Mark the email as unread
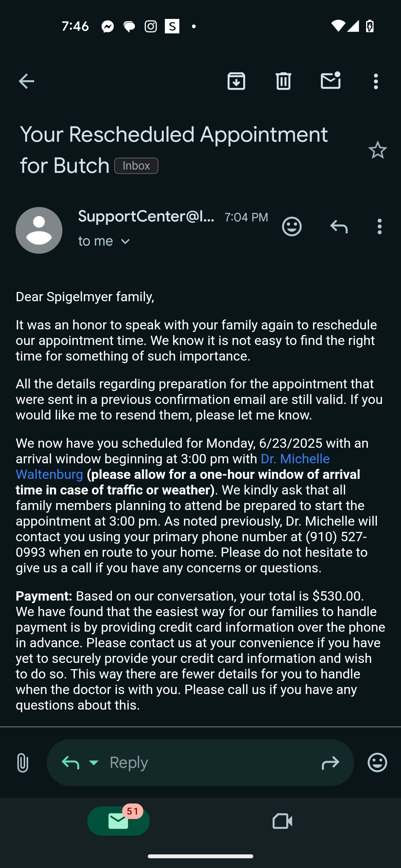Viewport: 401px width, 868px height. click(330, 80)
